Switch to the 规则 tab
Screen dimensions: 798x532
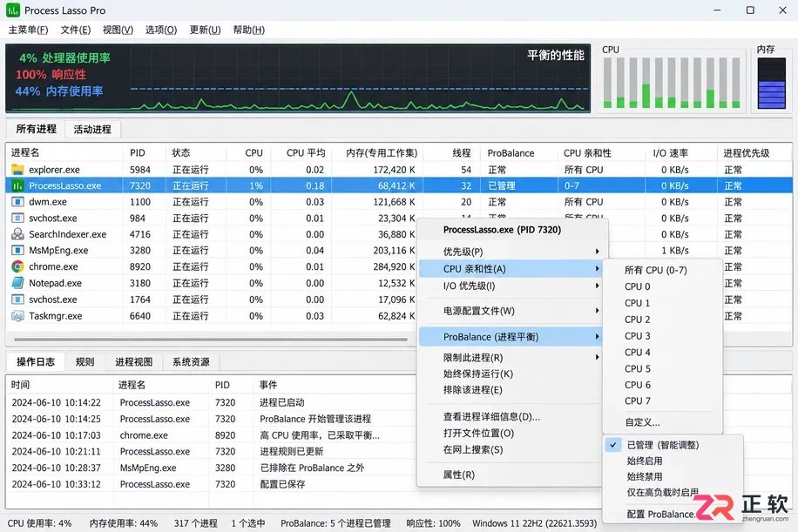point(85,361)
